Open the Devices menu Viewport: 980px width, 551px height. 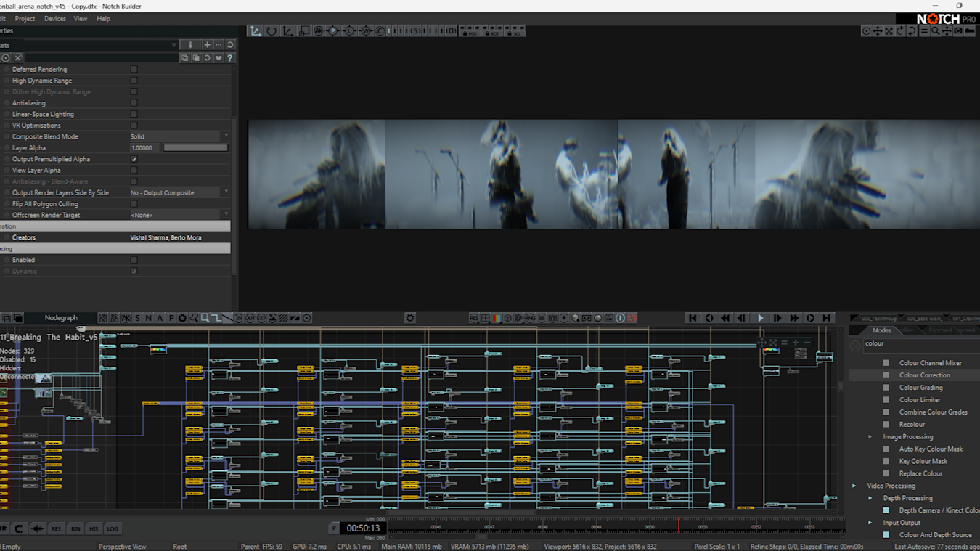(55, 19)
